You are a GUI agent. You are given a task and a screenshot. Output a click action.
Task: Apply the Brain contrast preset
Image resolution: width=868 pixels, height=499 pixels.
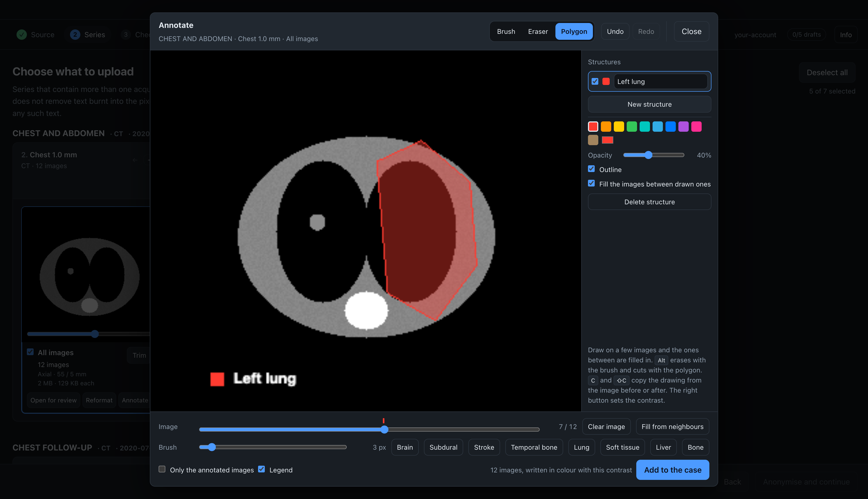405,447
